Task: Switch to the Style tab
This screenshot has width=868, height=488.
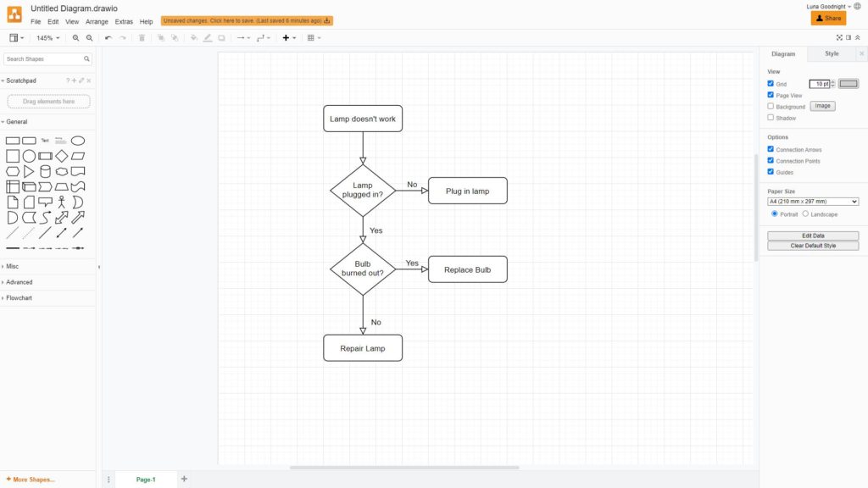Action: (832, 54)
